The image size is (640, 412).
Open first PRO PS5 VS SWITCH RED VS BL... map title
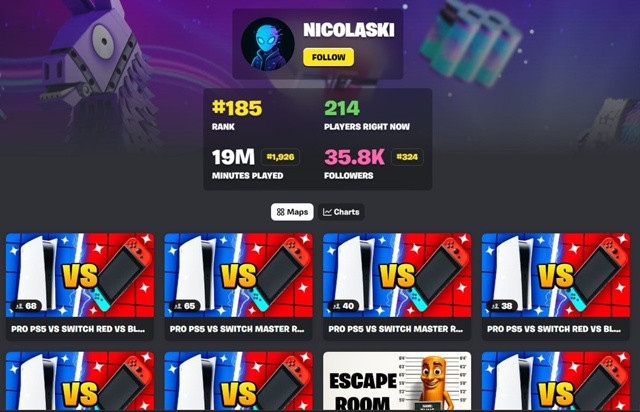point(78,329)
